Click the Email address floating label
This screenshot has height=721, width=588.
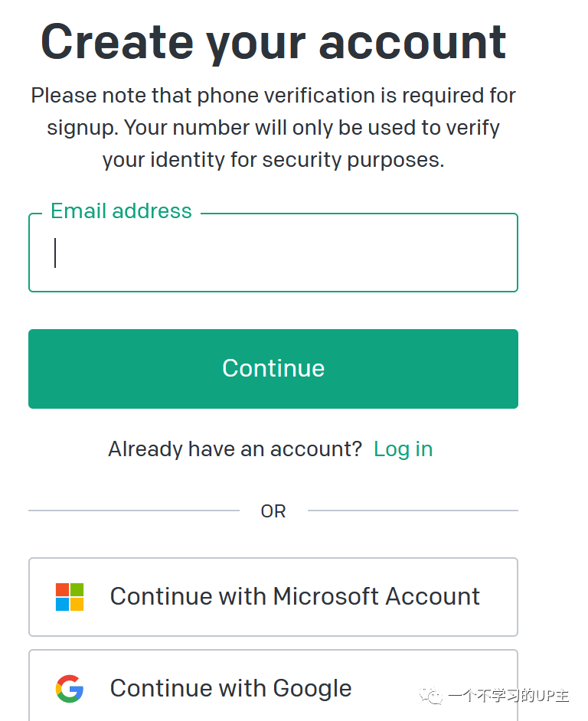pos(121,211)
